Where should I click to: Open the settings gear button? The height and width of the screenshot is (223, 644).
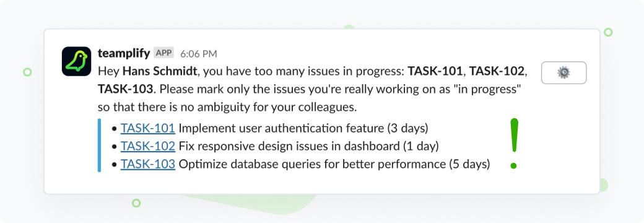click(564, 72)
